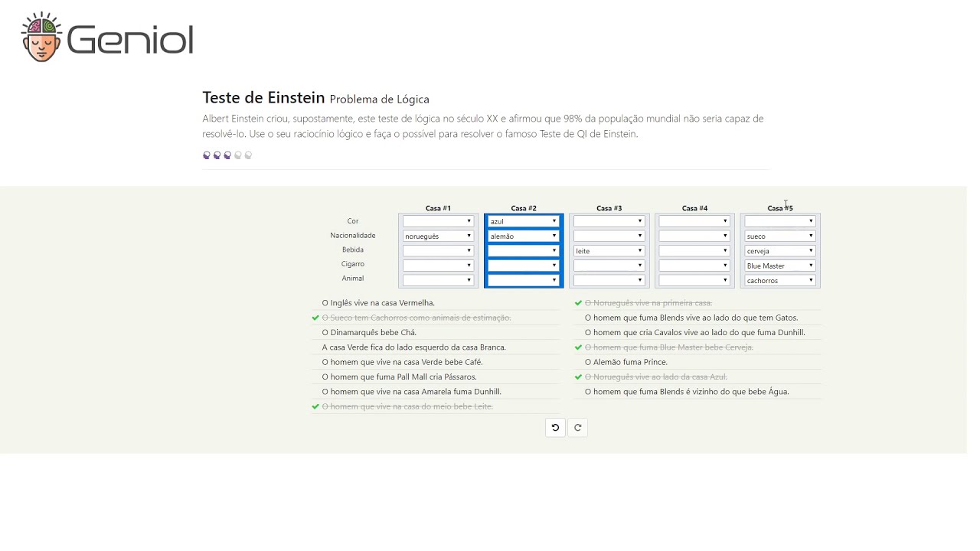Screen dimensions: 980x551
Task: Click the 'Animal' row label
Action: [x=353, y=279]
